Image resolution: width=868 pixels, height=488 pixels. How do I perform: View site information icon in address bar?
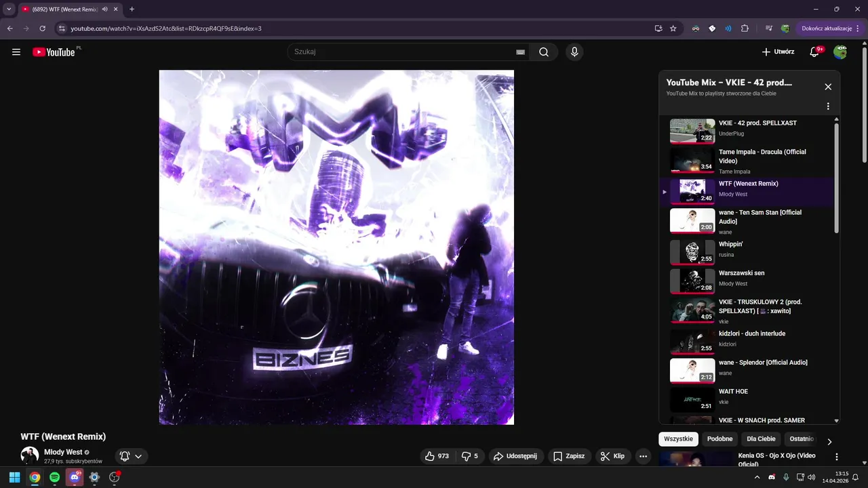[x=61, y=28]
